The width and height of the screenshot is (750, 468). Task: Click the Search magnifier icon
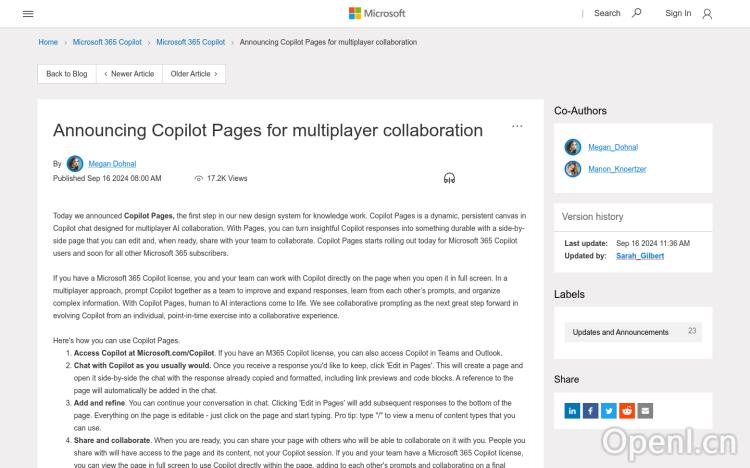(637, 13)
